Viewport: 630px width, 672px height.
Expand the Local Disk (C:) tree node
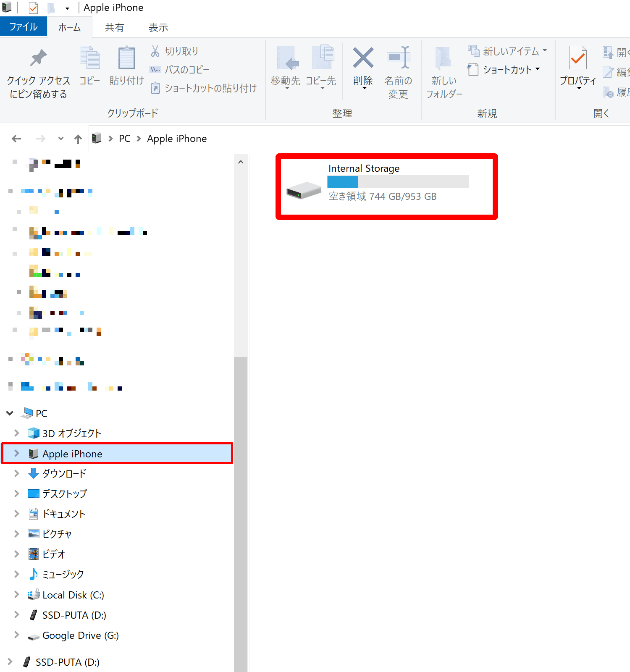click(16, 594)
